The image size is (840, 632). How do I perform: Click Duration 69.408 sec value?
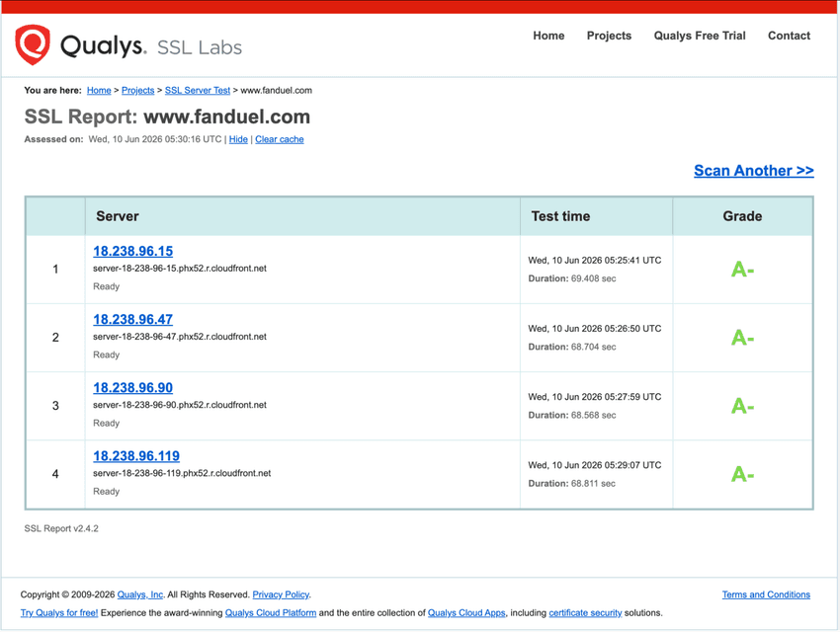(x=593, y=278)
